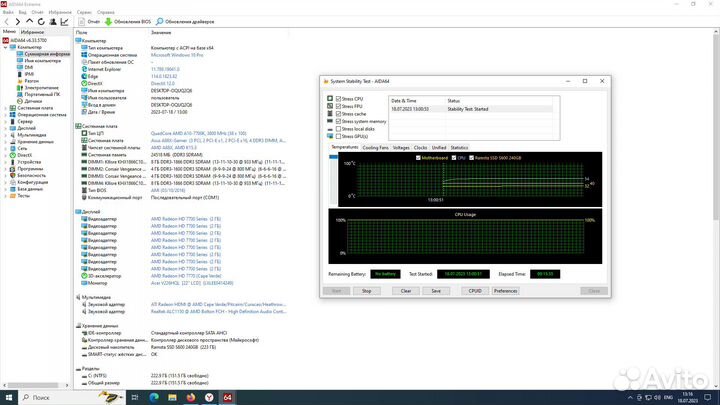Toggle the Motherboard temperature graph checkbox
This screenshot has width=720, height=405.
point(418,158)
